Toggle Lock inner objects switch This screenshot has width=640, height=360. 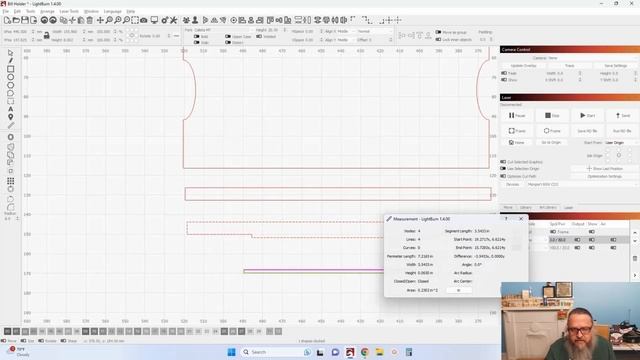pos(438,40)
